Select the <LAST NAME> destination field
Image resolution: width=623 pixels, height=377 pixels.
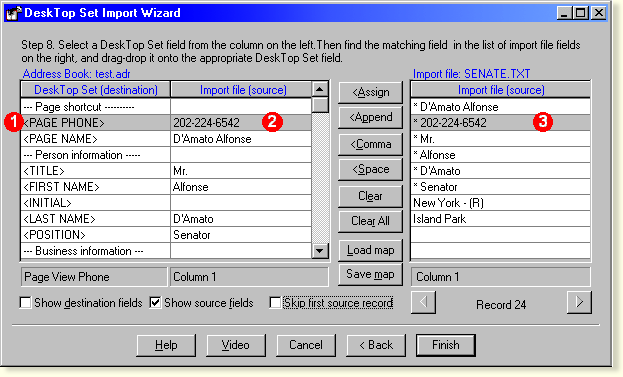tap(95, 219)
